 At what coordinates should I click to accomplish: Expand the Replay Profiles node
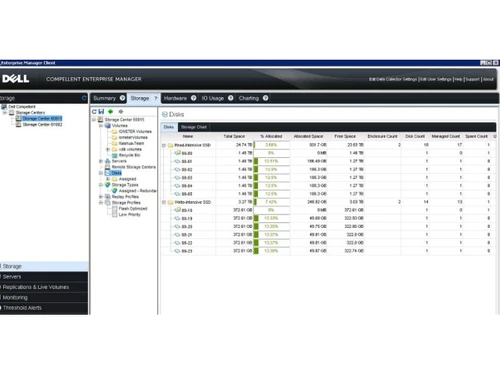click(101, 197)
